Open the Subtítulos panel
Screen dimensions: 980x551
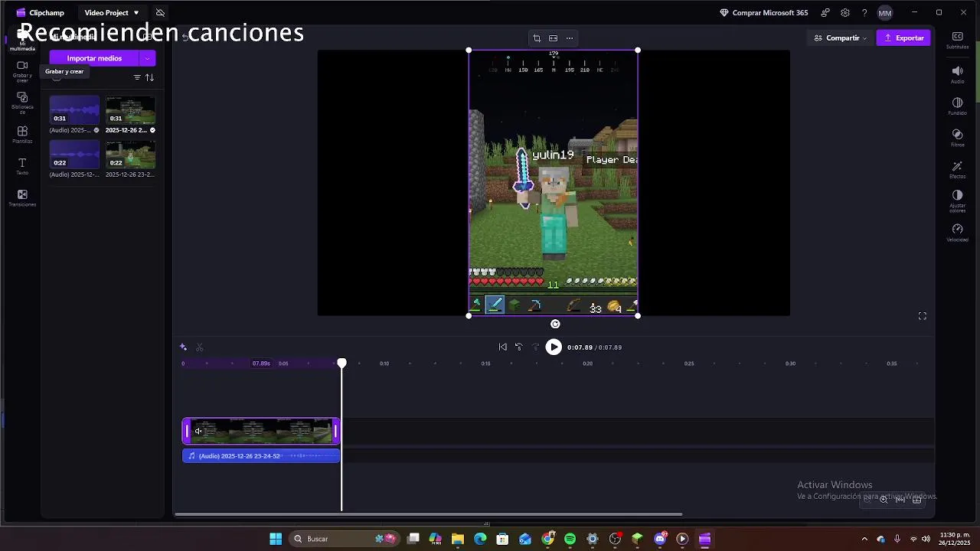pyautogui.click(x=957, y=41)
